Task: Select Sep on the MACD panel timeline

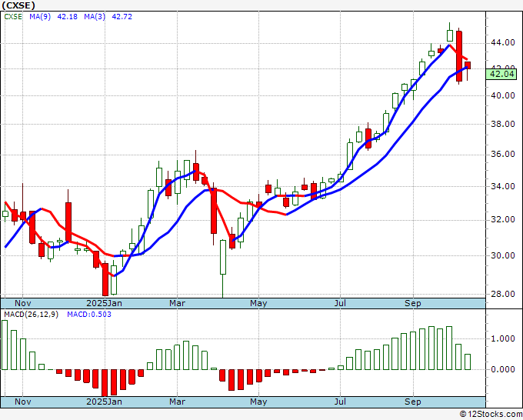Action: (x=413, y=402)
